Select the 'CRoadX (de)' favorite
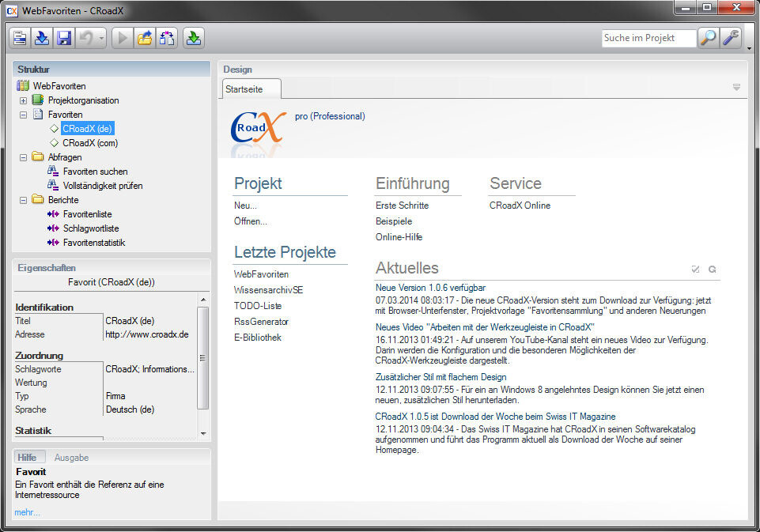The width and height of the screenshot is (760, 532). click(x=88, y=128)
